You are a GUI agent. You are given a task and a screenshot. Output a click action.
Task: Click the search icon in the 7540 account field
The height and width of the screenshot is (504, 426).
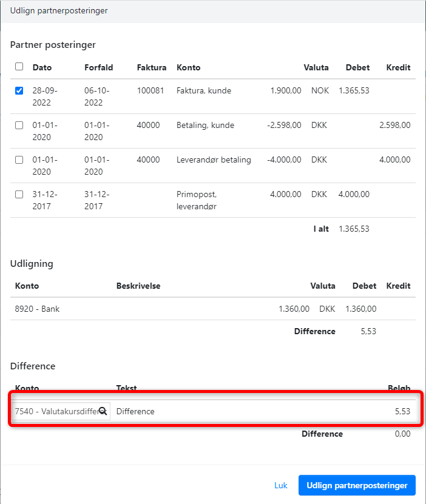click(103, 411)
